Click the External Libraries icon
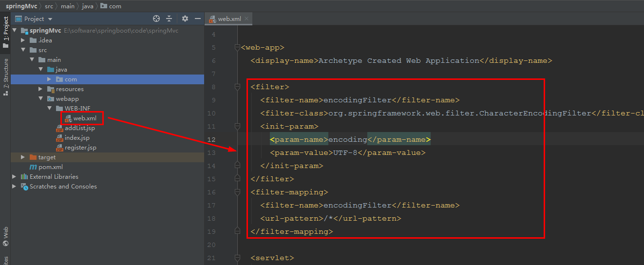 coord(24,177)
